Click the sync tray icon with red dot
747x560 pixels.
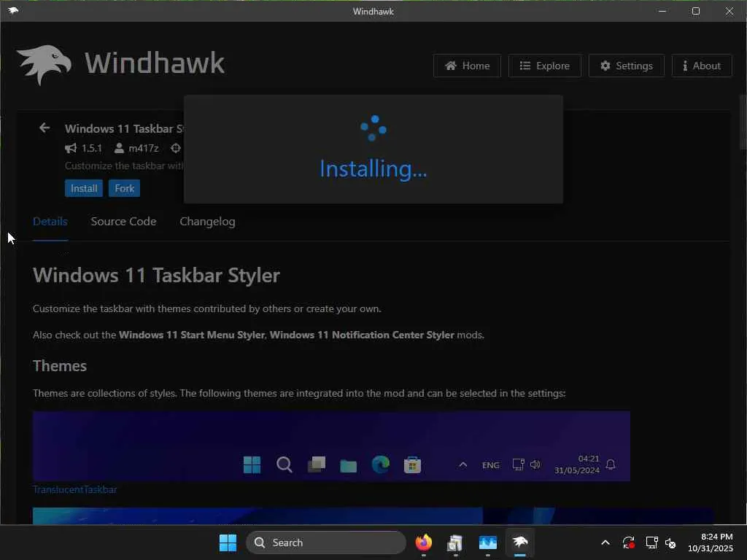[628, 542]
